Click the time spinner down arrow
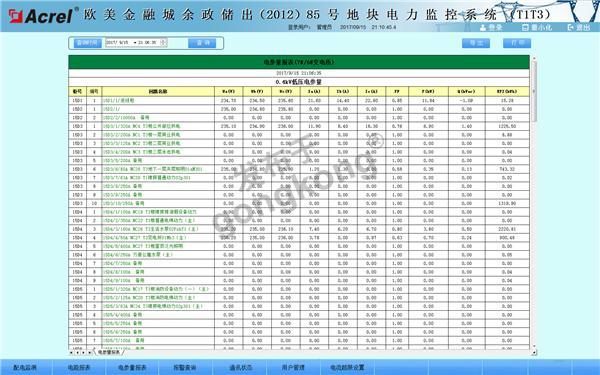 164,44
